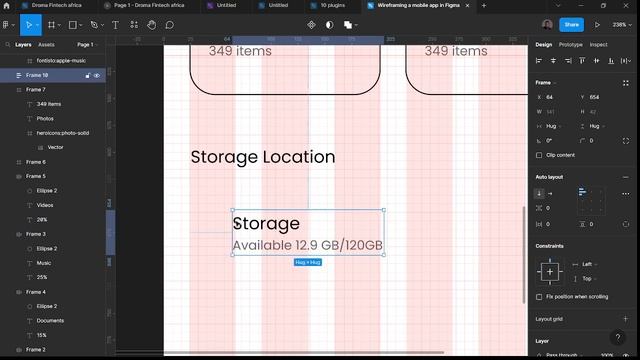This screenshot has height=360, width=640.
Task: Toggle visibility of Frame 10 layer
Action: [97, 76]
